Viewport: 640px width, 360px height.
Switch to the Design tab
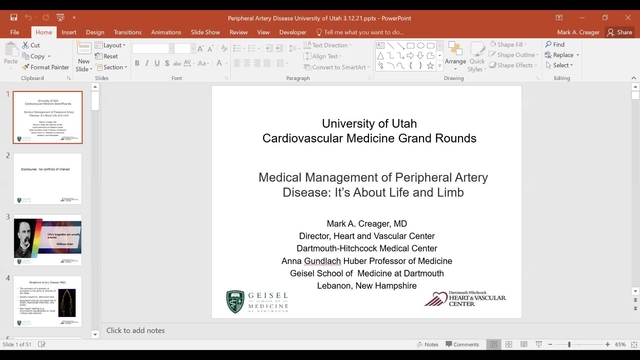(x=95, y=32)
